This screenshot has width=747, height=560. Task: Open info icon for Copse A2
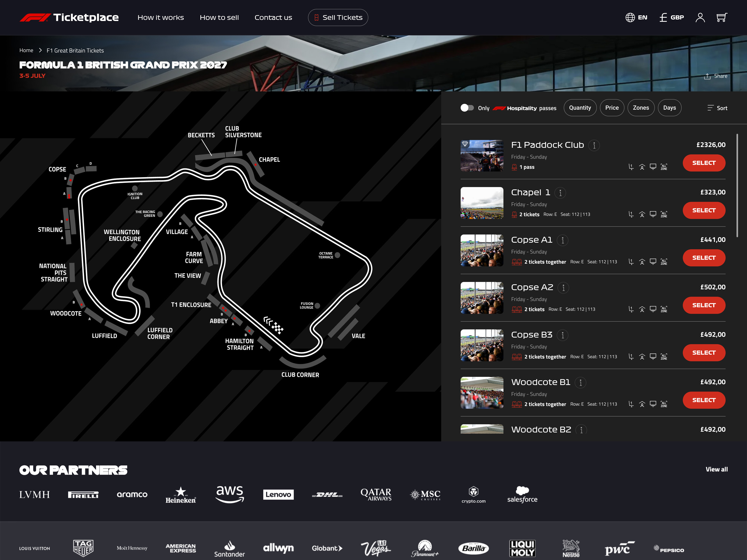[x=563, y=288]
